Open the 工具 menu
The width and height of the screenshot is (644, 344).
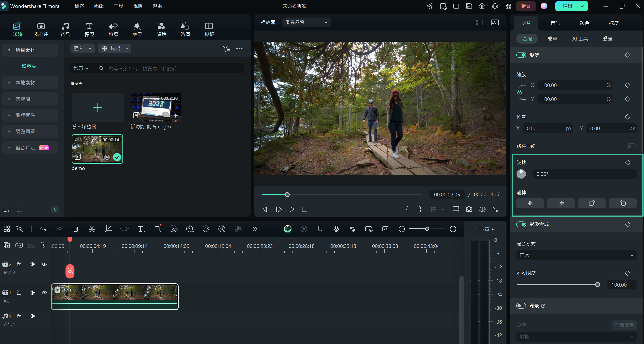119,6
